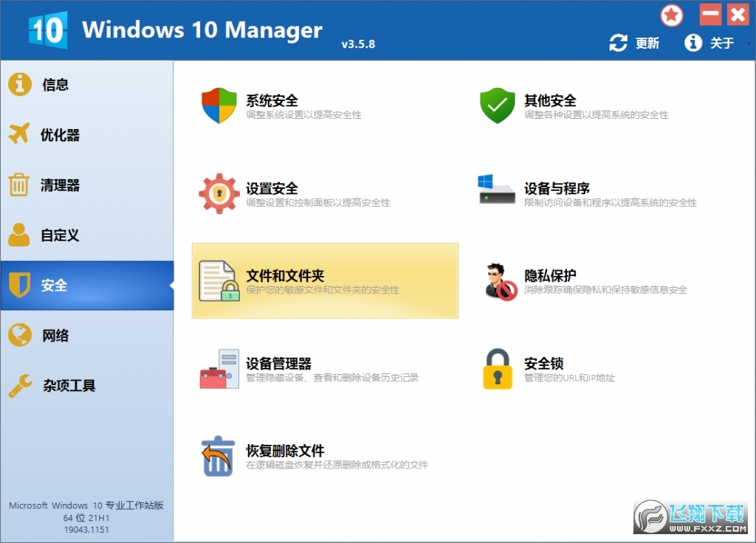Screen dimensions: 756x543
Task: Click description 在逻辑磁盘恢复并还原删除或格式化的文件
Action: (x=337, y=465)
